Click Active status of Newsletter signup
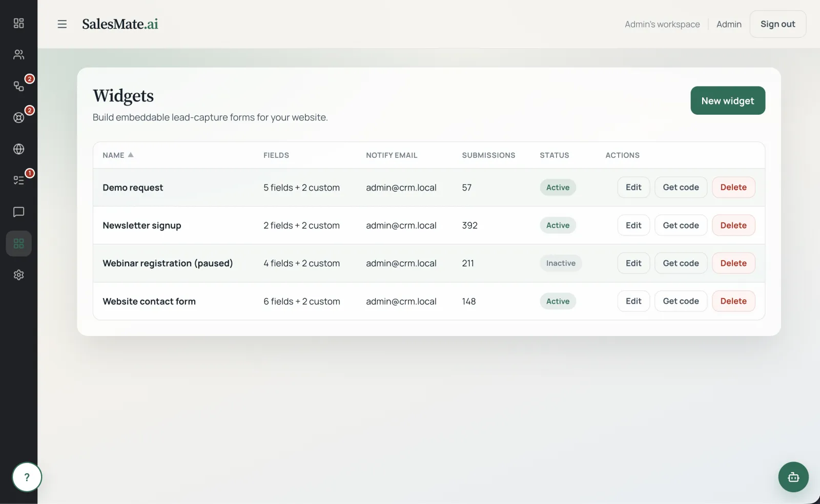The height and width of the screenshot is (504, 820). click(x=558, y=225)
